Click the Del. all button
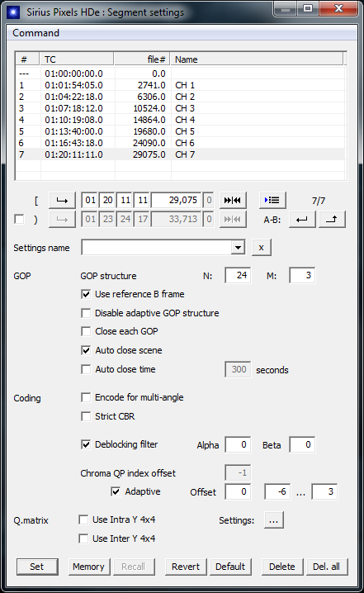This screenshot has height=593, width=364. pos(327,567)
